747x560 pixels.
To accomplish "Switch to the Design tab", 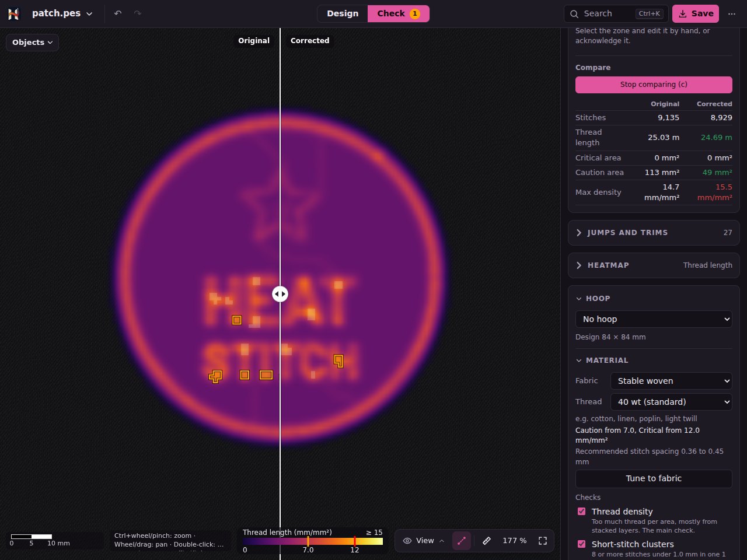I will 343,13.
